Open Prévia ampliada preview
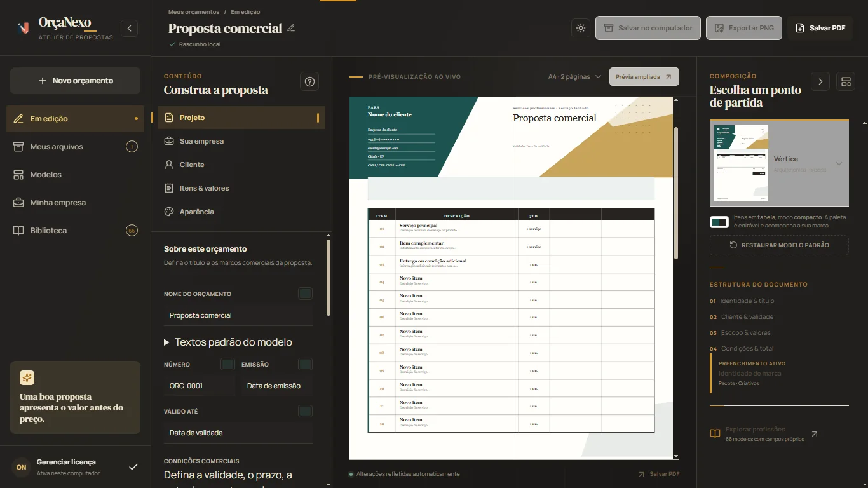Screen dimensions: 868x488 [x=644, y=77]
